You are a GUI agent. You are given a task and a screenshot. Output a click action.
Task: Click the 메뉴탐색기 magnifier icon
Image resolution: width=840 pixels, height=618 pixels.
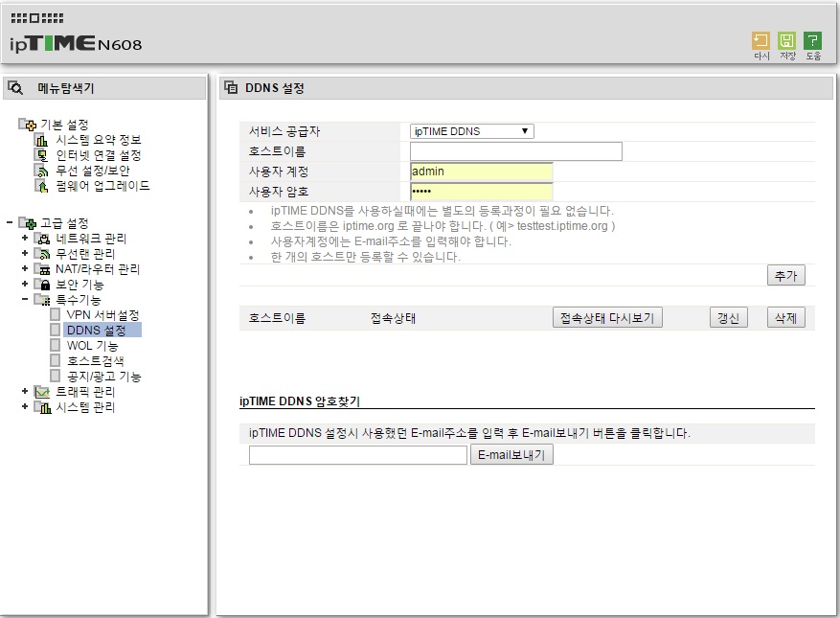[15, 88]
